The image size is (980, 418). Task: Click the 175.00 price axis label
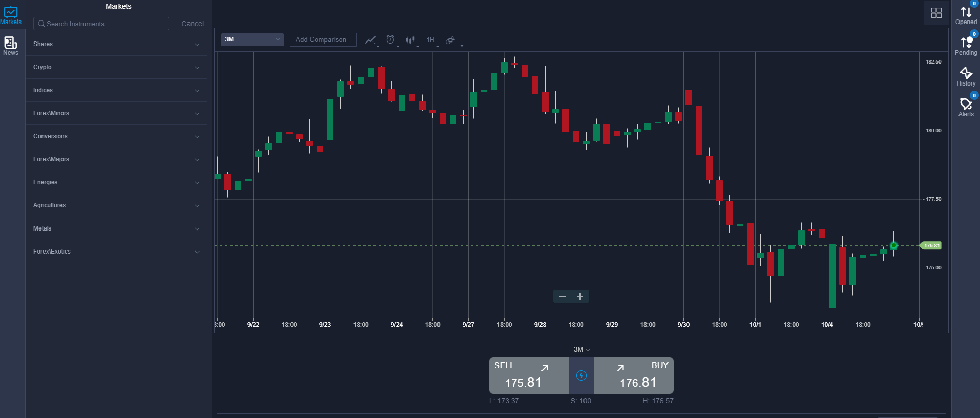[x=933, y=268]
